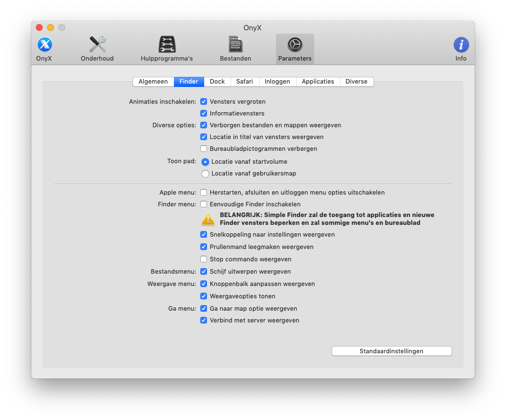
Task: Toggle Ga naar map optie weergeven
Action: (204, 308)
